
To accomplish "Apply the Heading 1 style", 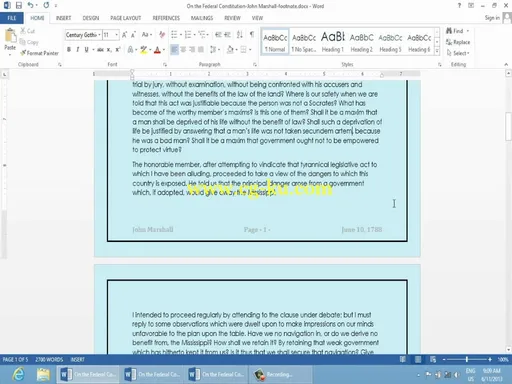I will point(333,42).
